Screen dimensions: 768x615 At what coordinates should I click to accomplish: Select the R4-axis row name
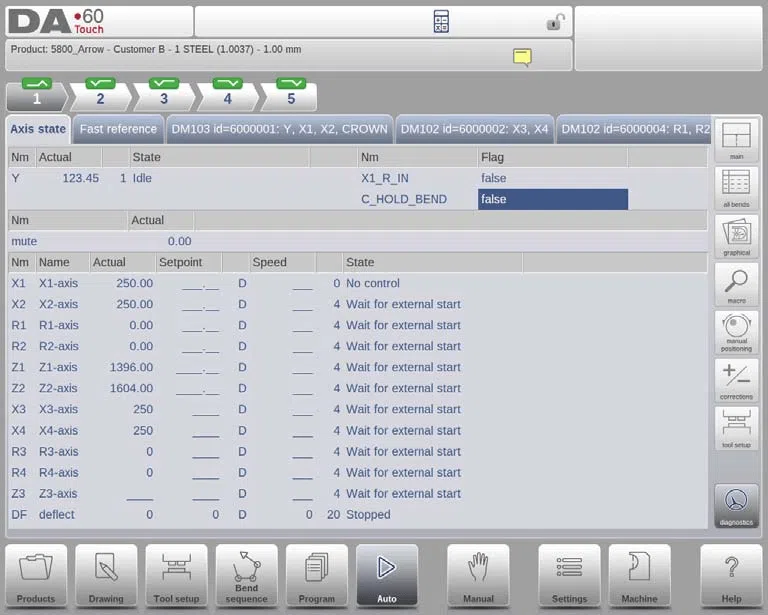pyautogui.click(x=58, y=473)
